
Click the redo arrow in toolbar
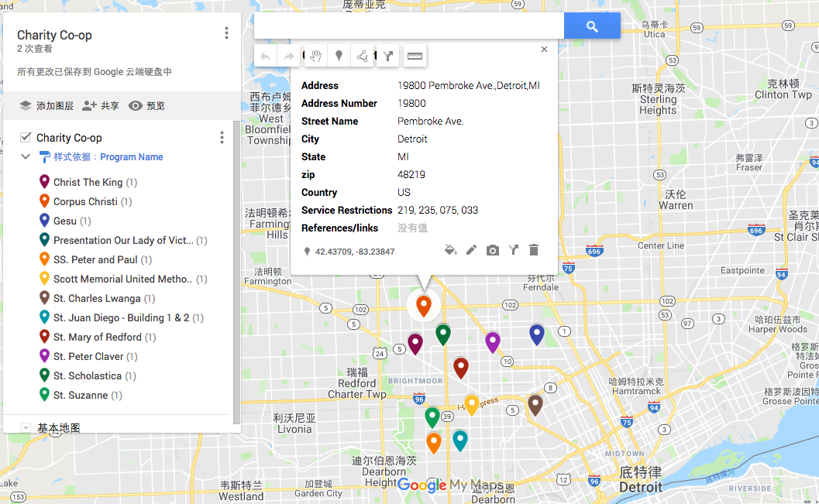coord(288,56)
